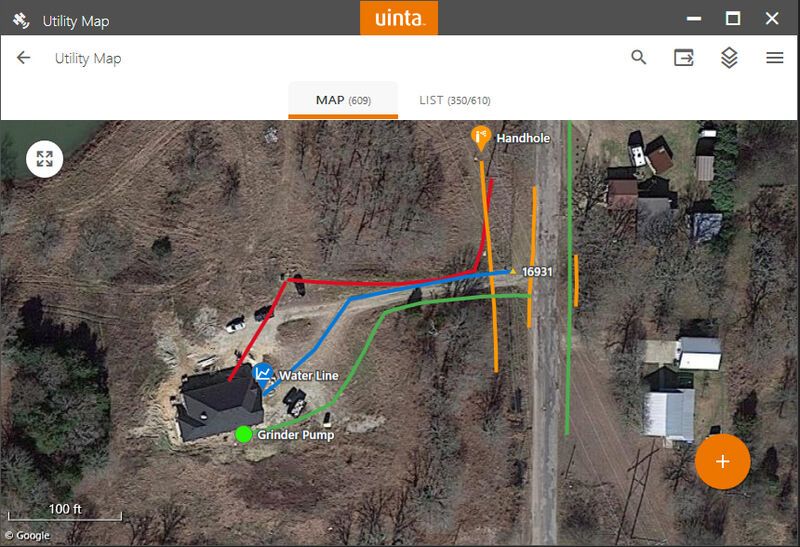
Task: Open the hamburger menu icon
Action: coord(774,58)
